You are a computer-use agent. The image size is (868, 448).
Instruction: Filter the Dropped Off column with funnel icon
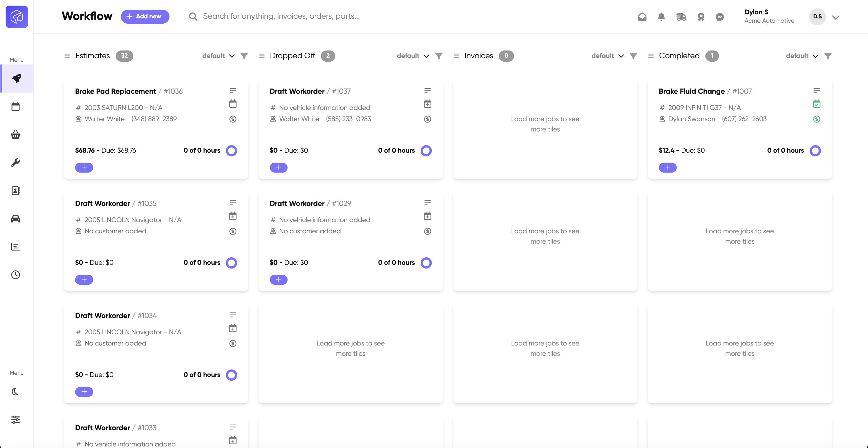pos(439,56)
